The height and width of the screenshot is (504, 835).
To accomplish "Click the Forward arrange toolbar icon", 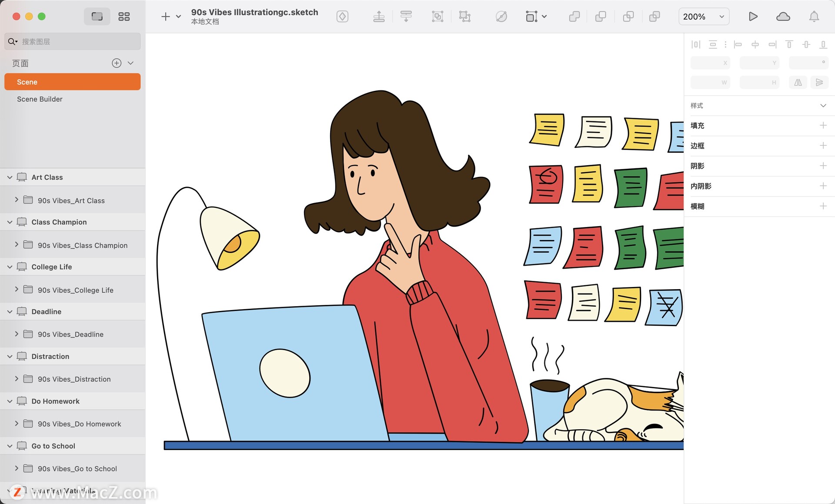I will (379, 17).
